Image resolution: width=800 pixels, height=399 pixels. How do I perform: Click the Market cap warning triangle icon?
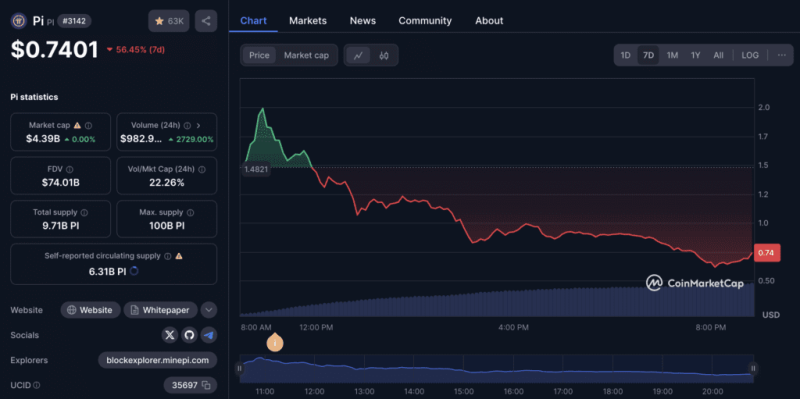(78, 125)
